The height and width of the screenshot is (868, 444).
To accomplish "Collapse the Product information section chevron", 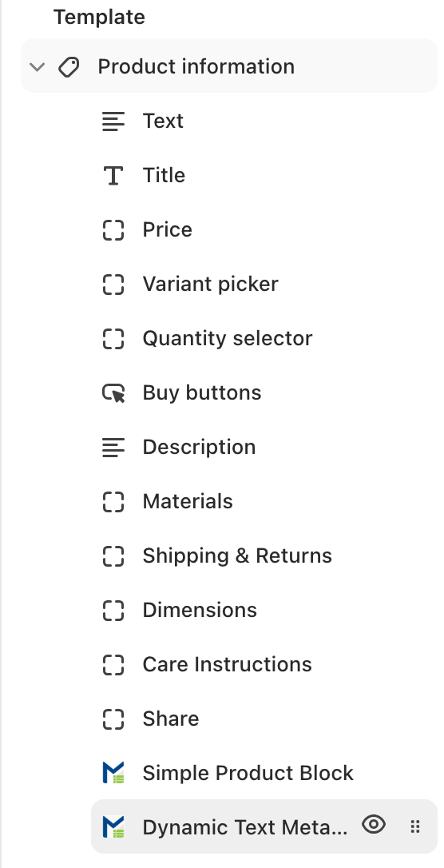I will coord(37,67).
